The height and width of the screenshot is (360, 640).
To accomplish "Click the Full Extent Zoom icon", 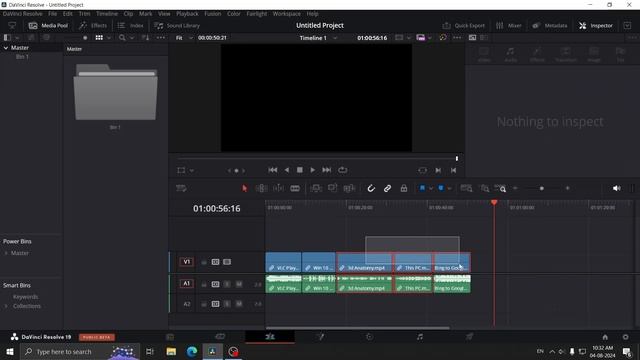I will [x=466, y=188].
